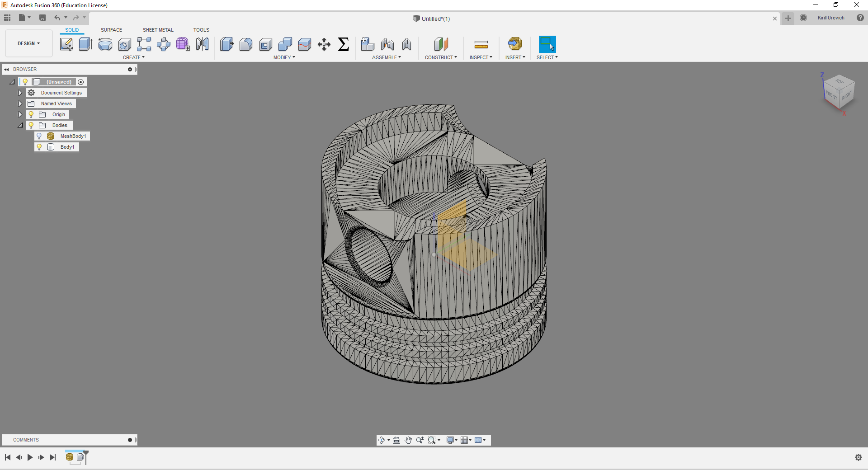Click the Create Sketch icon
This screenshot has height=470, width=868.
[x=66, y=44]
